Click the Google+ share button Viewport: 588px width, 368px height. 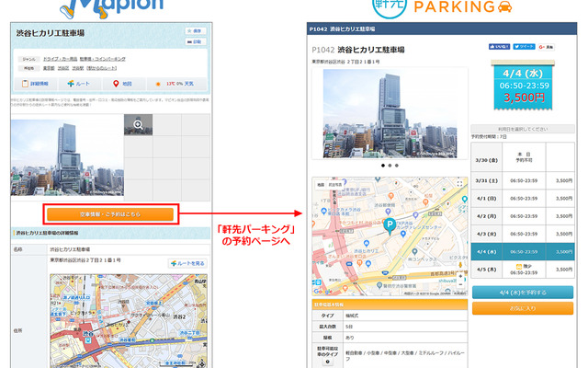(x=546, y=47)
